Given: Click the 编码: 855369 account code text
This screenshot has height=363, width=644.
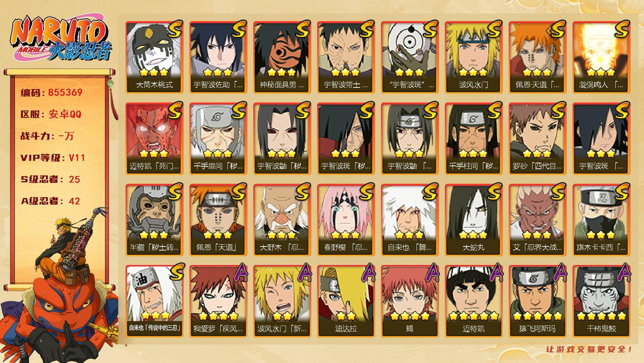Looking at the screenshot, I should [x=52, y=93].
